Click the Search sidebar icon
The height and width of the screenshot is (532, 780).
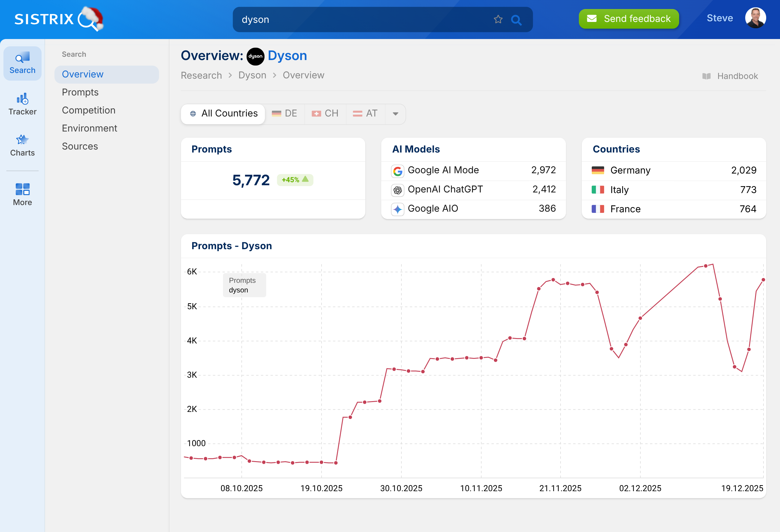coord(22,63)
